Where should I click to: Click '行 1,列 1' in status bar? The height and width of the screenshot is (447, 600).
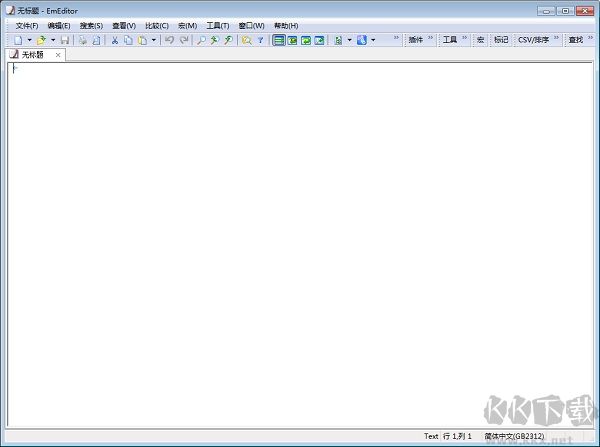tap(457, 436)
